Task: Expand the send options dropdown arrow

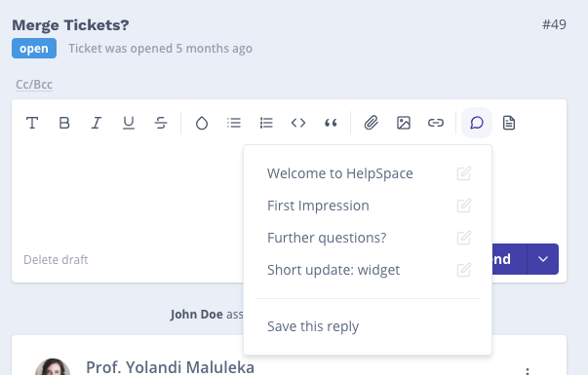Action: click(x=543, y=259)
